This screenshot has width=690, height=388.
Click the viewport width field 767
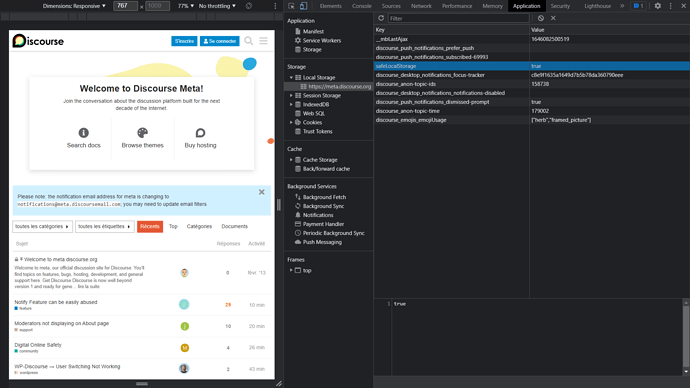pyautogui.click(x=125, y=6)
